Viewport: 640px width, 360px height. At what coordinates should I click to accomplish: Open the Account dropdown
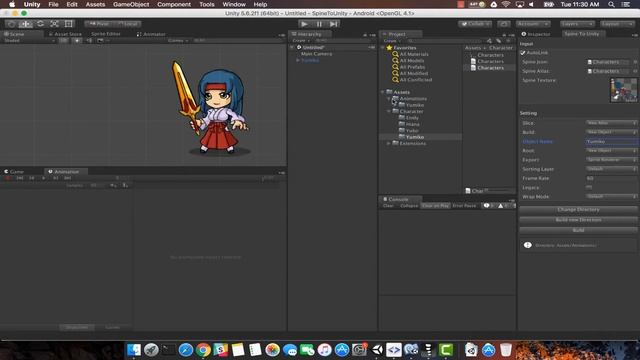(533, 24)
